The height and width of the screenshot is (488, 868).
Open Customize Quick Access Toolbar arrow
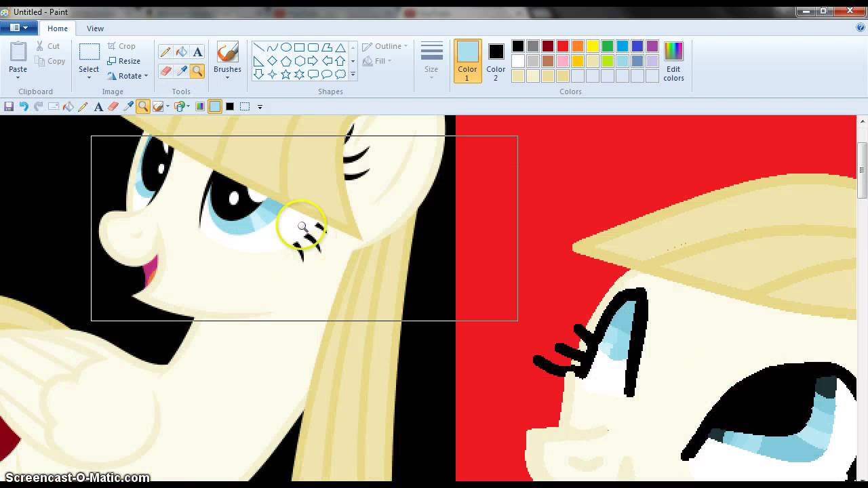260,106
